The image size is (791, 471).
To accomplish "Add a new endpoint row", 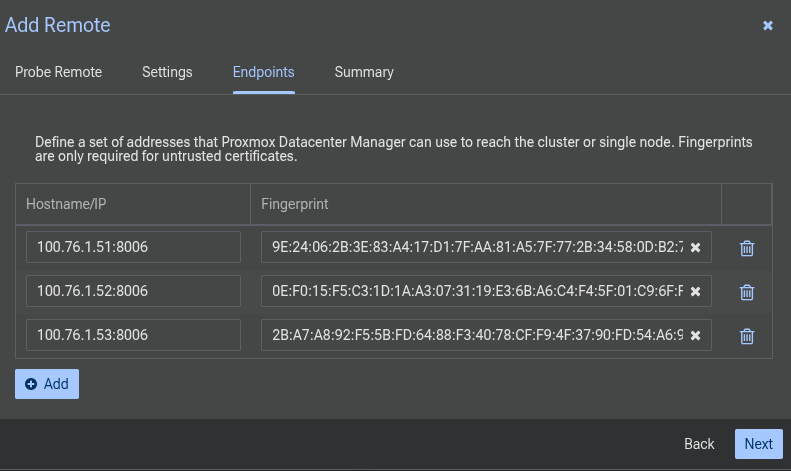I will tap(47, 384).
